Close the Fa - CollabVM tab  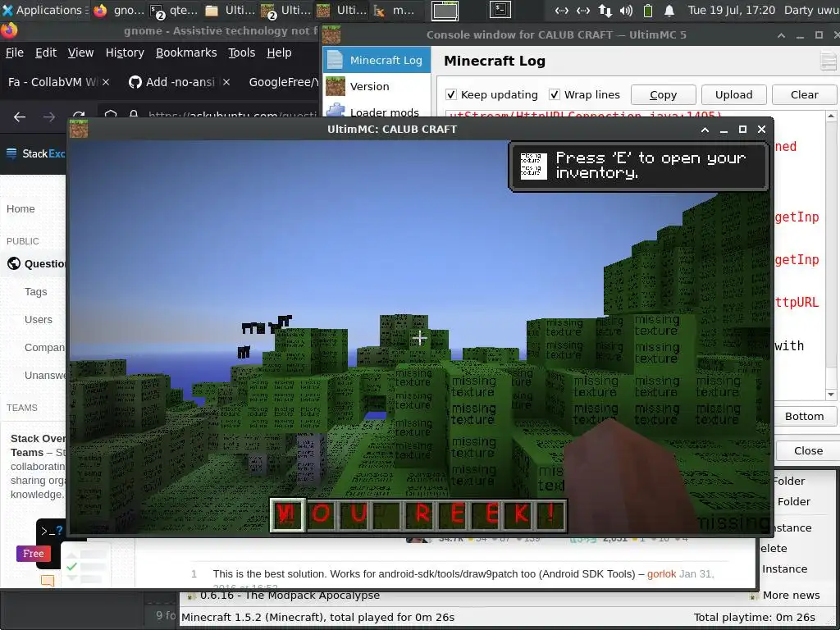pyautogui.click(x=106, y=82)
